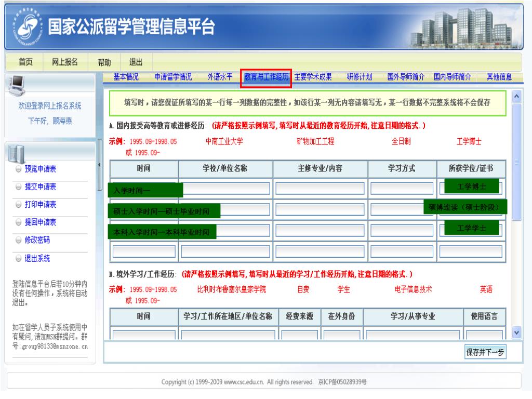Open the 国外导师简介 tab

point(403,77)
